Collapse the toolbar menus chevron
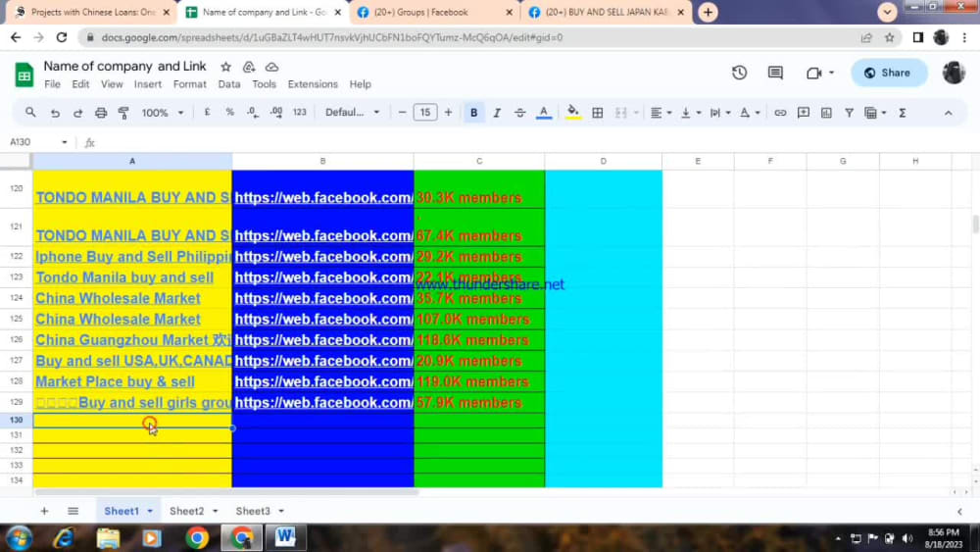The image size is (980, 552). 948,113
